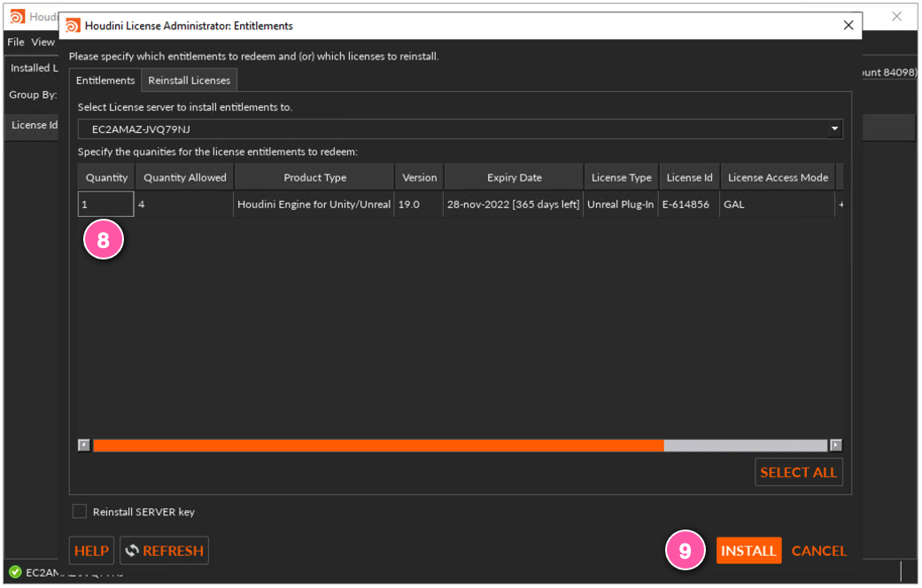Click the horizontal scrollbar orange thumb

tap(378, 445)
